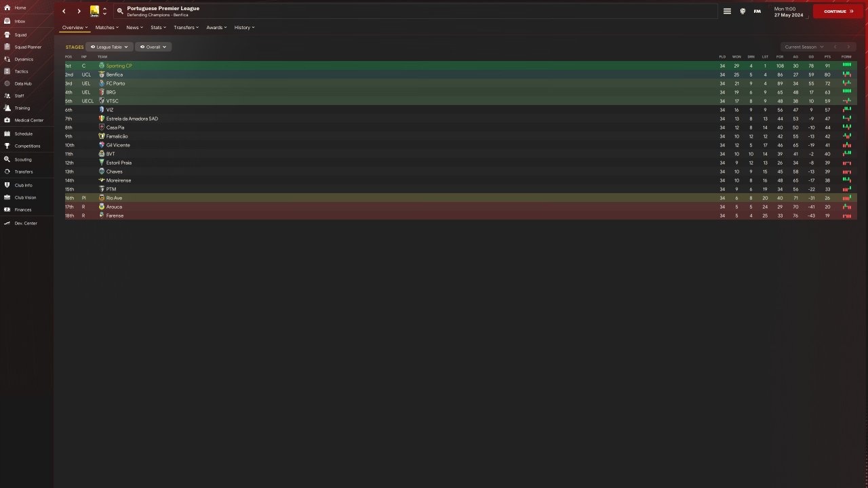Open the Dev. Center icon
This screenshot has height=488, width=868.
7,223
